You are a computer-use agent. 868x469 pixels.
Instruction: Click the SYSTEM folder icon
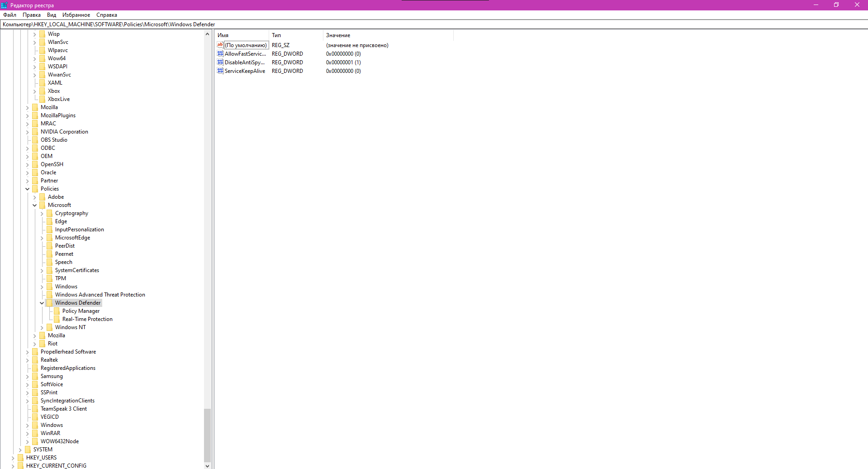tap(28, 450)
